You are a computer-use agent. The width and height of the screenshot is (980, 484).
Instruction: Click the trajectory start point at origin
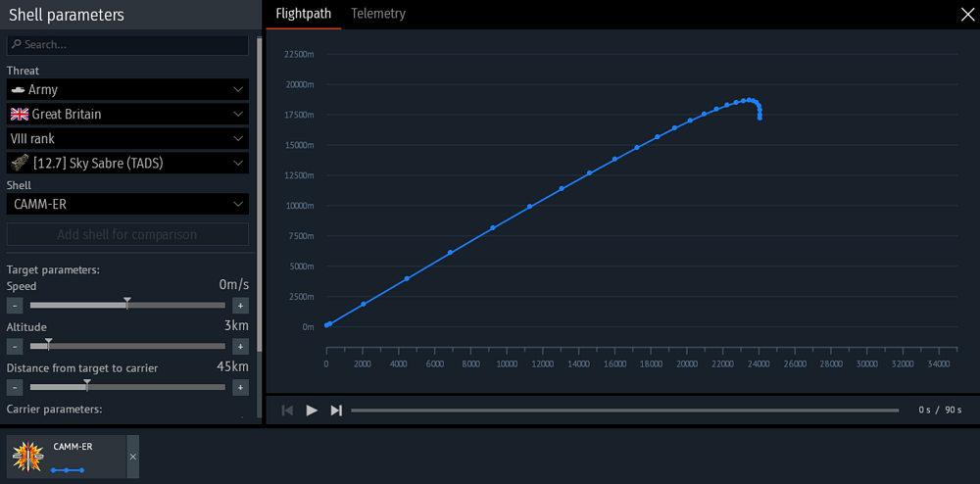point(326,325)
